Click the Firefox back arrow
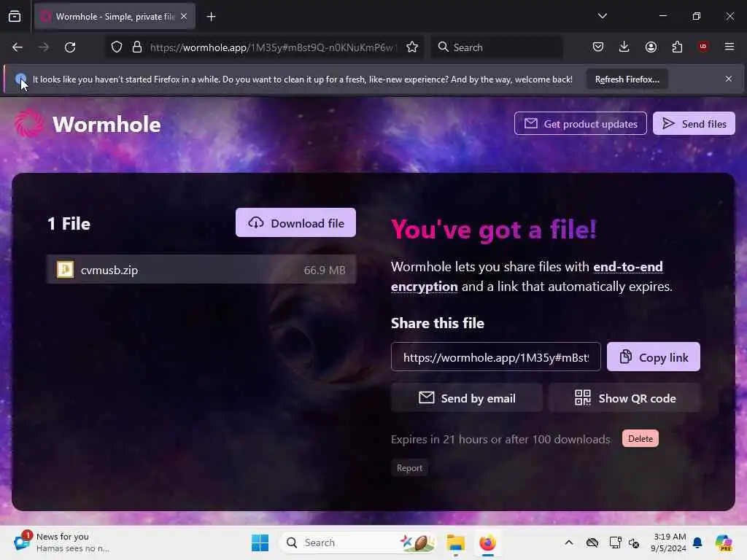 (x=18, y=47)
